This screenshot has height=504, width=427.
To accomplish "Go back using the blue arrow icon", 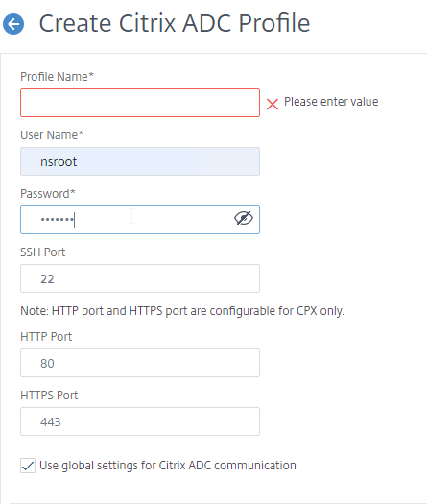I will [x=13, y=24].
